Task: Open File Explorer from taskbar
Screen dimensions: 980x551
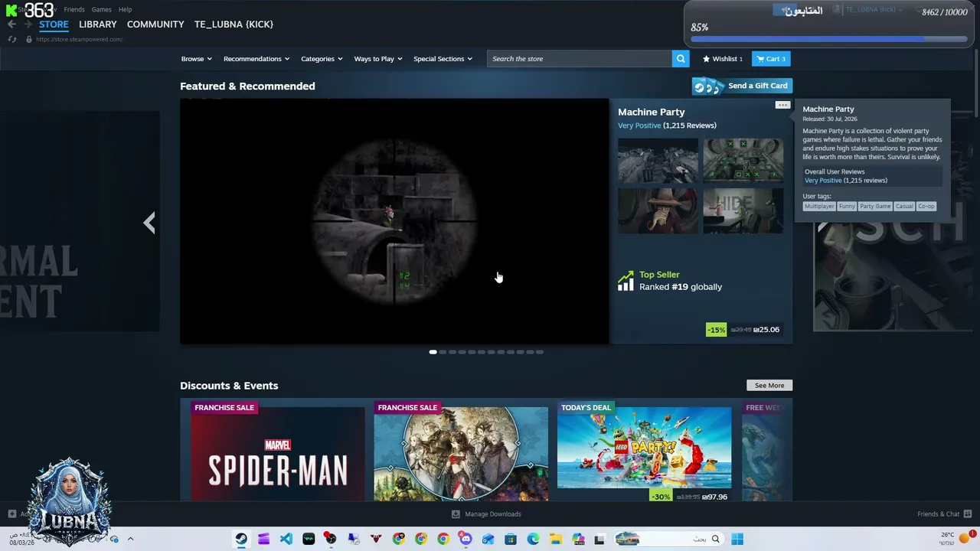Action: pyautogui.click(x=555, y=539)
